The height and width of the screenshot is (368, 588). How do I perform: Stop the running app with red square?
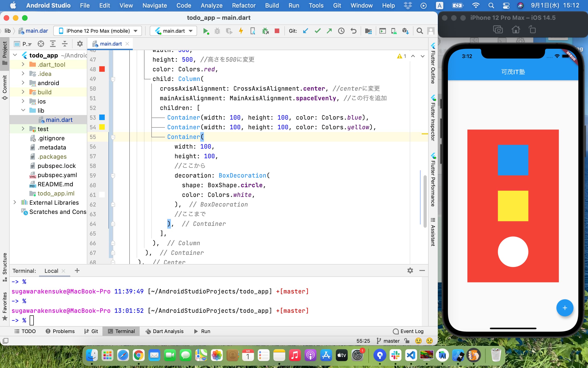pyautogui.click(x=277, y=31)
